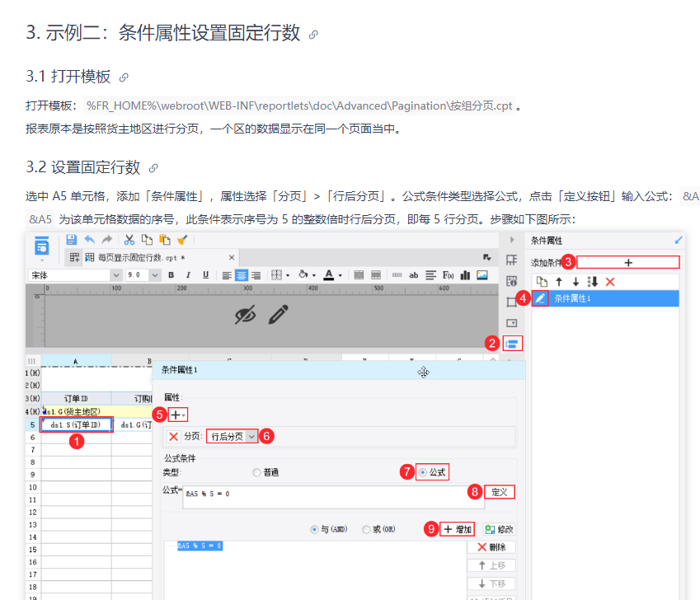
Task: Click the Paste clipboard icon
Action: point(165,240)
